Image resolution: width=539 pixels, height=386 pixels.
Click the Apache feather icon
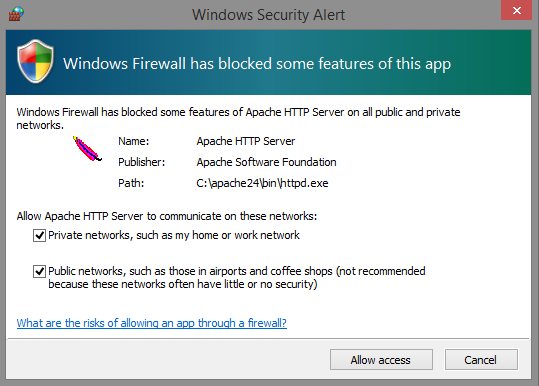coord(87,149)
